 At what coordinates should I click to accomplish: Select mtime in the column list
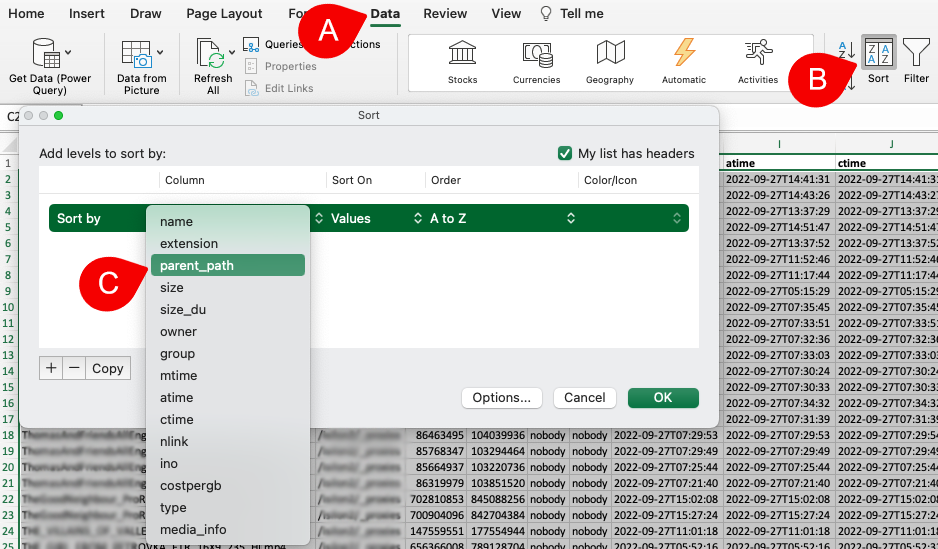pyautogui.click(x=178, y=375)
